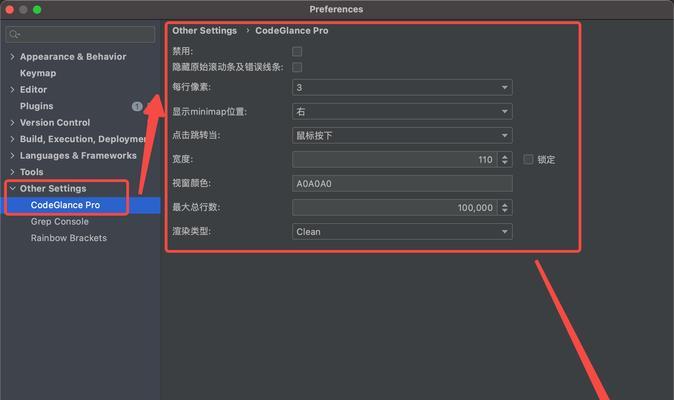Toggle 隐藏原始滚动条及错误线条 checkbox

click(297, 67)
